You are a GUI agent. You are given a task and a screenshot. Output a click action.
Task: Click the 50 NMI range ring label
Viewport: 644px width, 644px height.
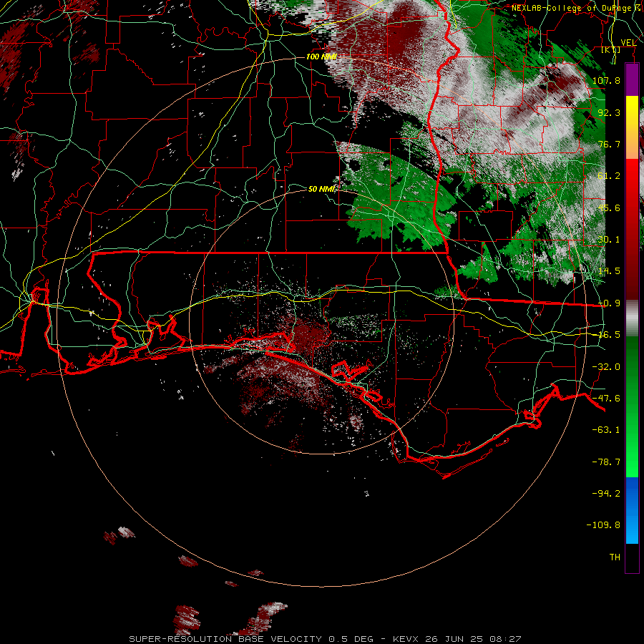click(x=321, y=189)
